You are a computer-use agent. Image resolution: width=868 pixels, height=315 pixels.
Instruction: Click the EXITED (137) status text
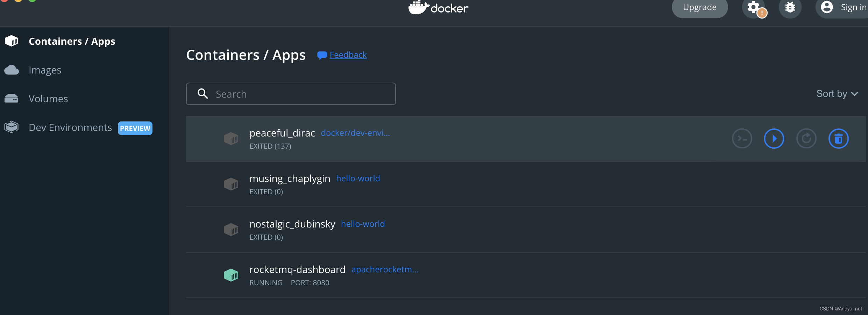click(270, 146)
